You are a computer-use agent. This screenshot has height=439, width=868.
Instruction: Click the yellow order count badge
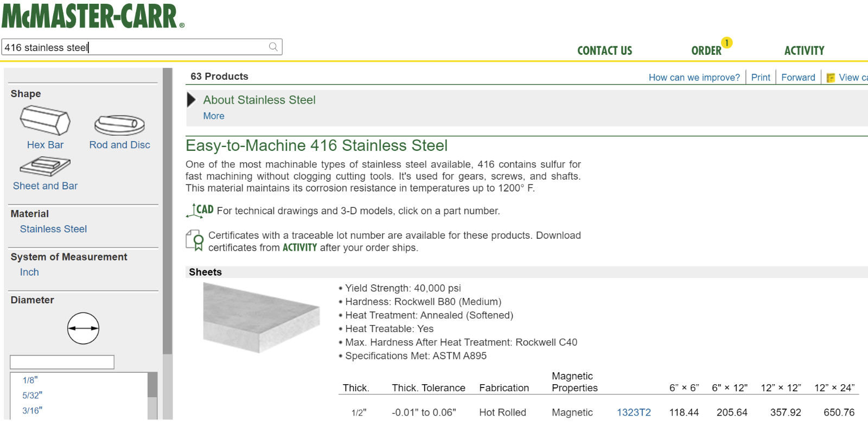pyautogui.click(x=727, y=42)
